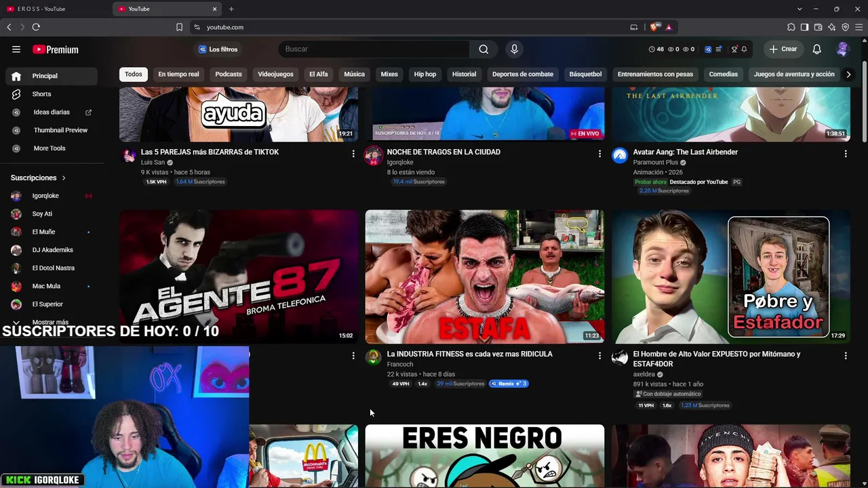The image size is (868, 488).
Task: Open options for Avatar Aang video
Action: [x=846, y=154]
